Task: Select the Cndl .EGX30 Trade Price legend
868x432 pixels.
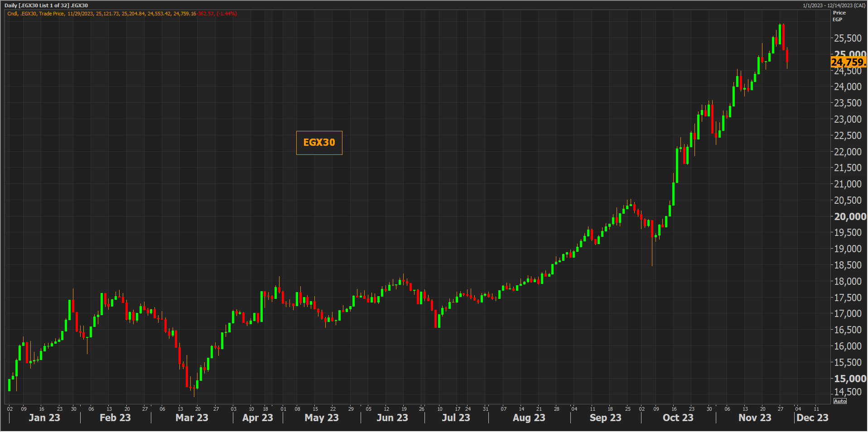Action: pyautogui.click(x=36, y=14)
